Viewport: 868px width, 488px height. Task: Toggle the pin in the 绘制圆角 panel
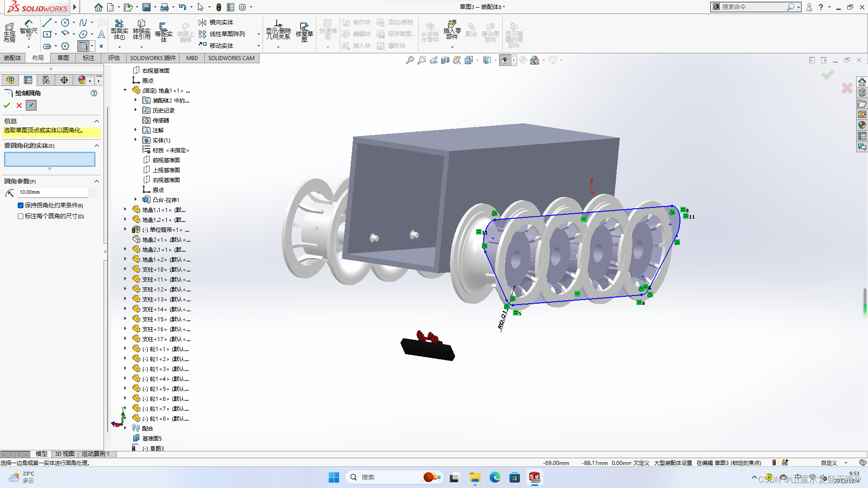tap(31, 105)
